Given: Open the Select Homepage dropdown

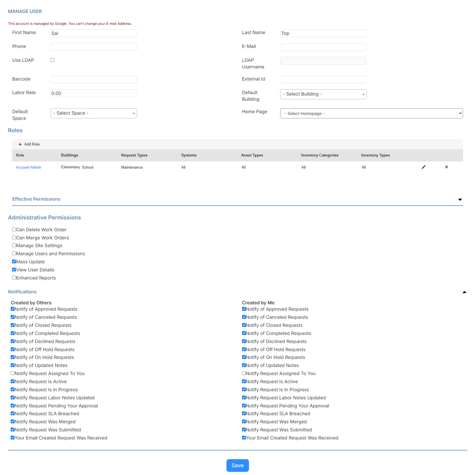Looking at the screenshot, I should pos(371,113).
